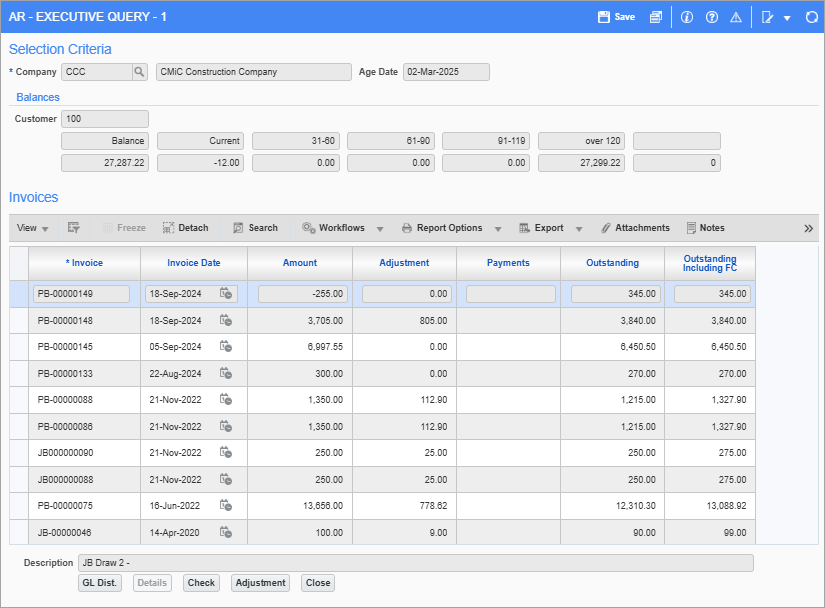Image resolution: width=825 pixels, height=608 pixels.
Task: Open the help question mark icon
Action: point(712,17)
